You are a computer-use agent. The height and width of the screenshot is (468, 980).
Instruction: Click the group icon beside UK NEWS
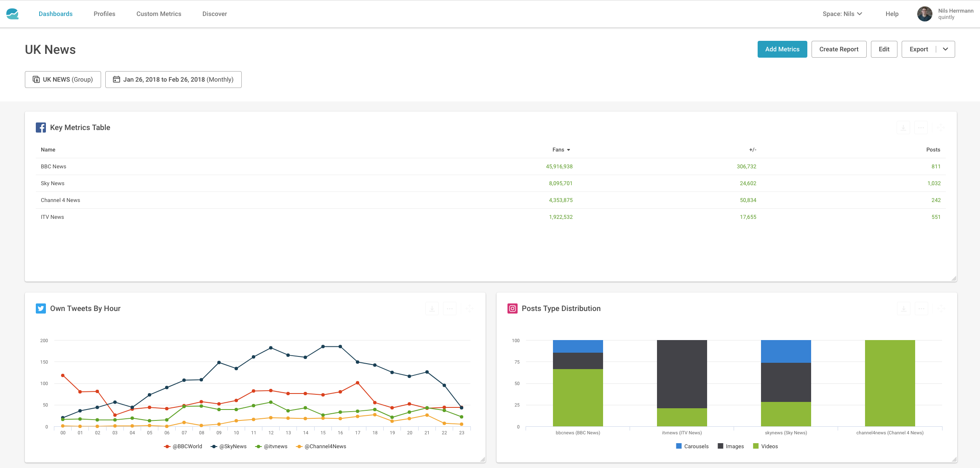click(36, 79)
